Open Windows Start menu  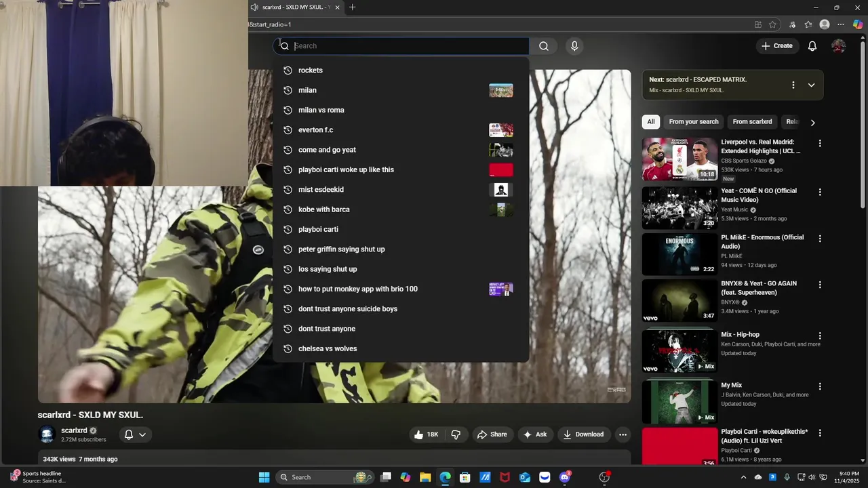(264, 477)
